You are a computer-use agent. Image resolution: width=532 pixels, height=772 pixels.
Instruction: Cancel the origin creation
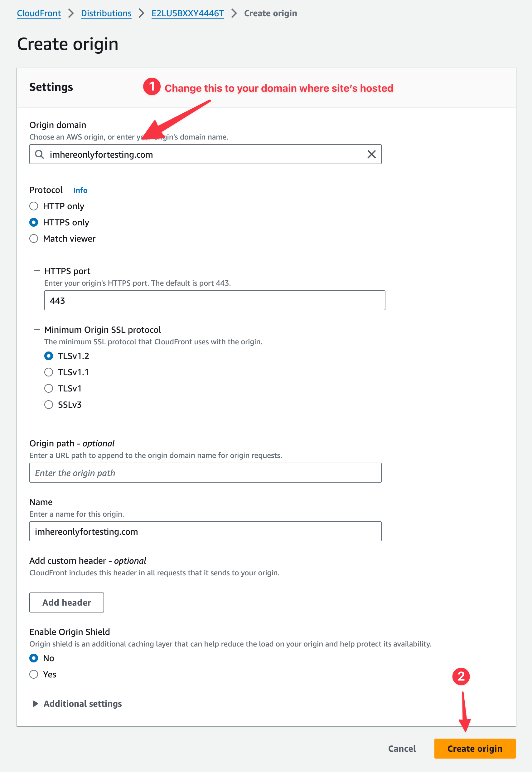(402, 749)
